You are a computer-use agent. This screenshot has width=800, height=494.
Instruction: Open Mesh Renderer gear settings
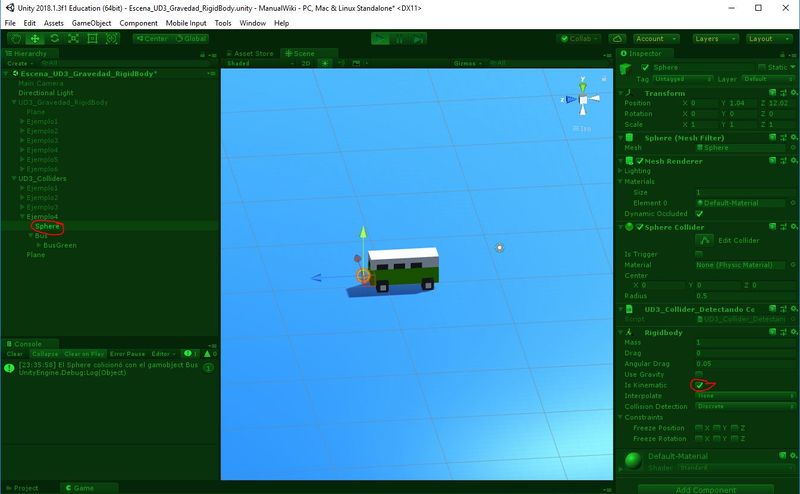tap(793, 161)
